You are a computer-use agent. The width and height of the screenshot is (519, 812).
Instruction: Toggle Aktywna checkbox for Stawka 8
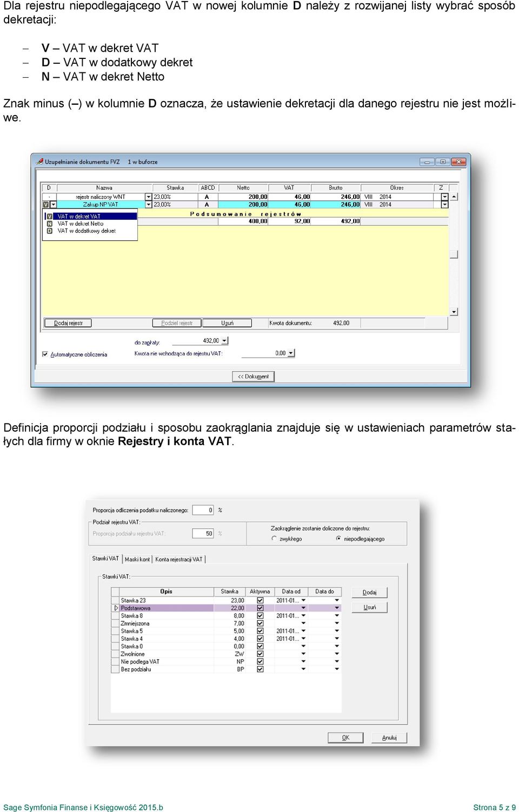tap(260, 616)
